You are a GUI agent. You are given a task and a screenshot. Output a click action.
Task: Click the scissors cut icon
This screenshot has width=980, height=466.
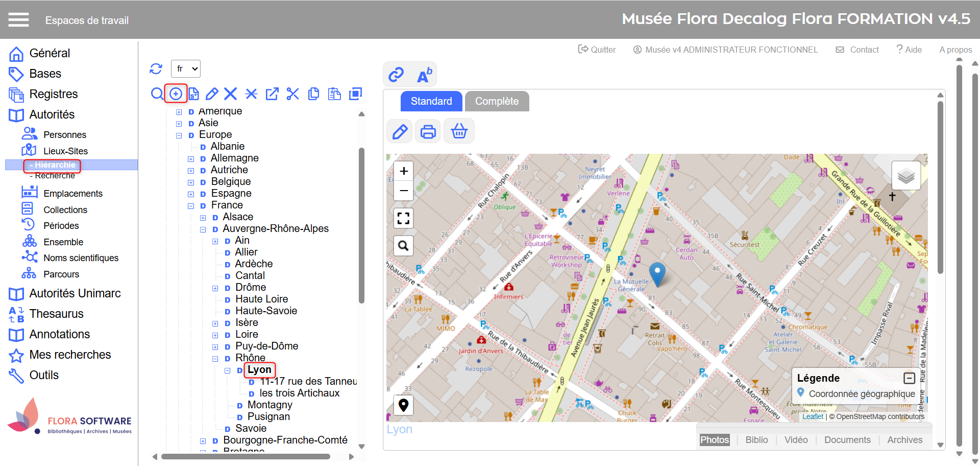click(292, 94)
